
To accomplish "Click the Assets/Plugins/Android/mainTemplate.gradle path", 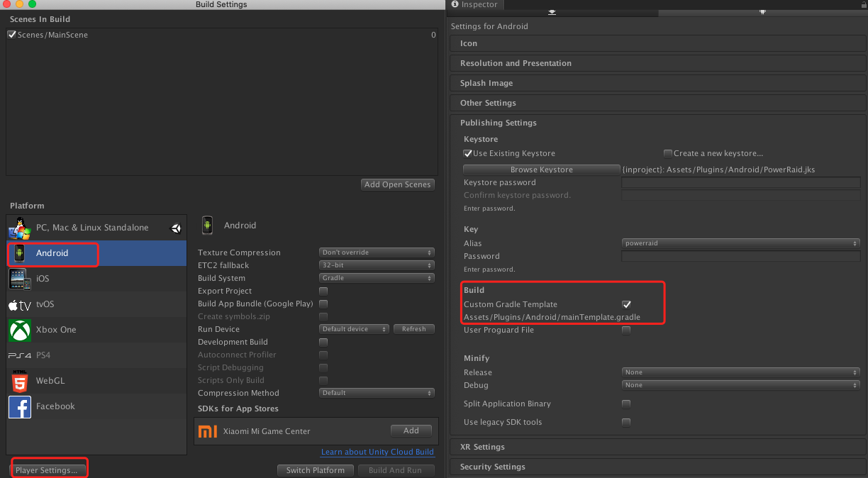I will 552,317.
